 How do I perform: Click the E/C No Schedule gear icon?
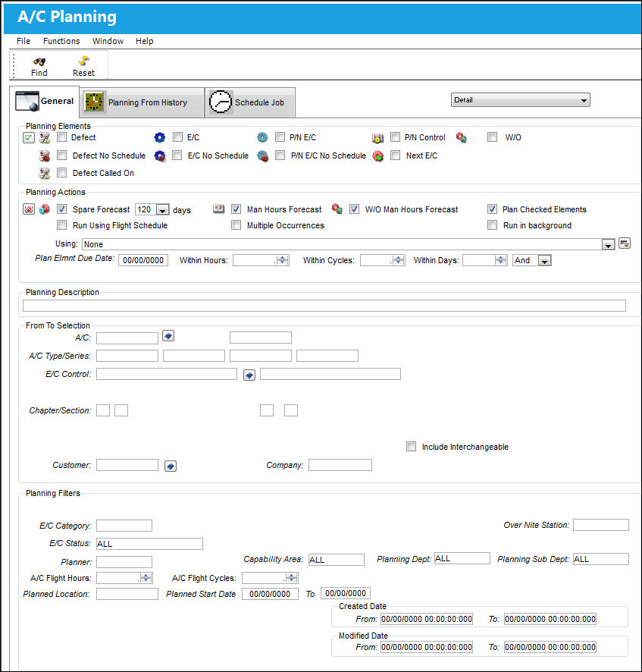click(160, 155)
